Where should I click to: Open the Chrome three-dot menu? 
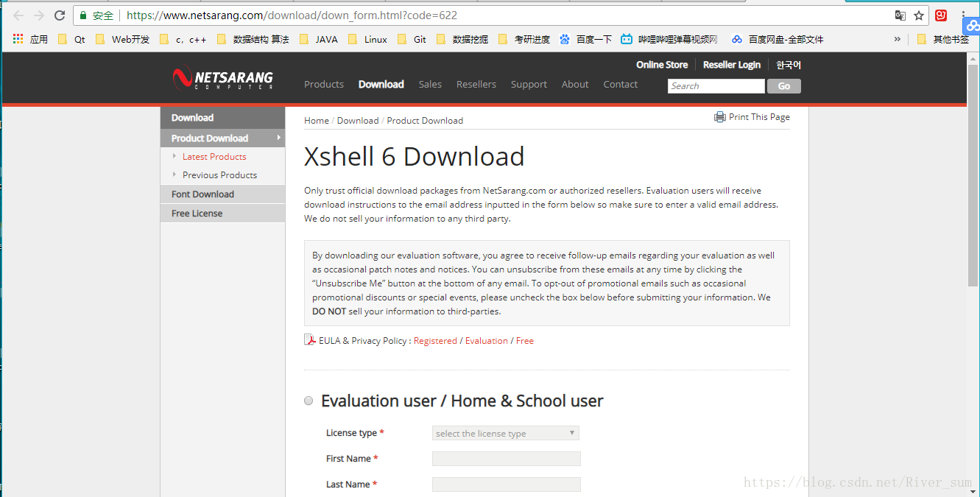[x=964, y=15]
